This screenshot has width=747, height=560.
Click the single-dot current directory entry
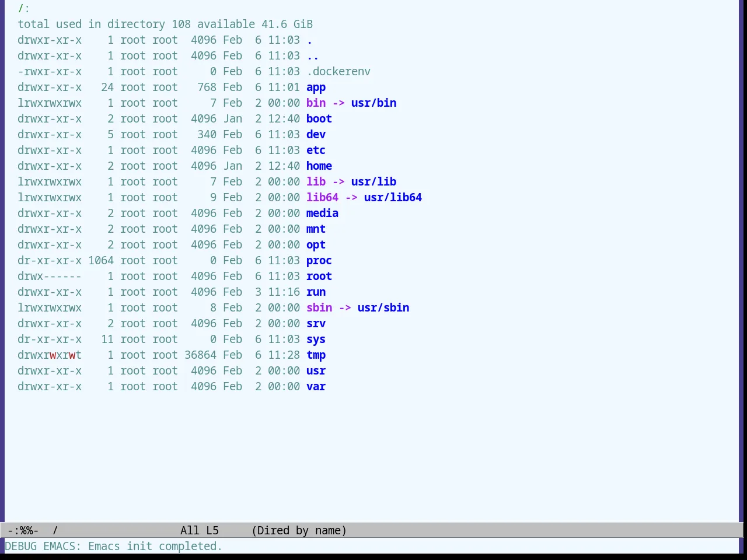309,40
